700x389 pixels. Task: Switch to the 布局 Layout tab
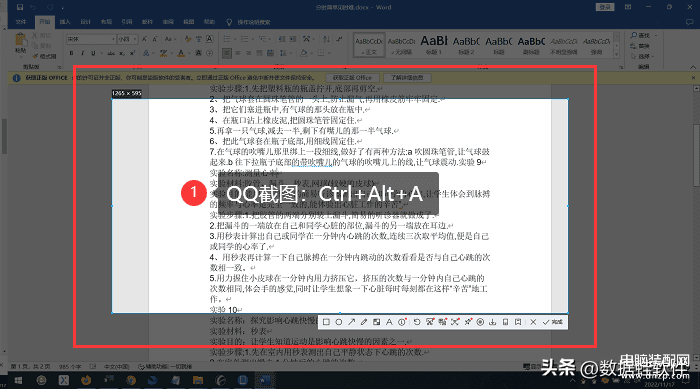click(x=106, y=22)
